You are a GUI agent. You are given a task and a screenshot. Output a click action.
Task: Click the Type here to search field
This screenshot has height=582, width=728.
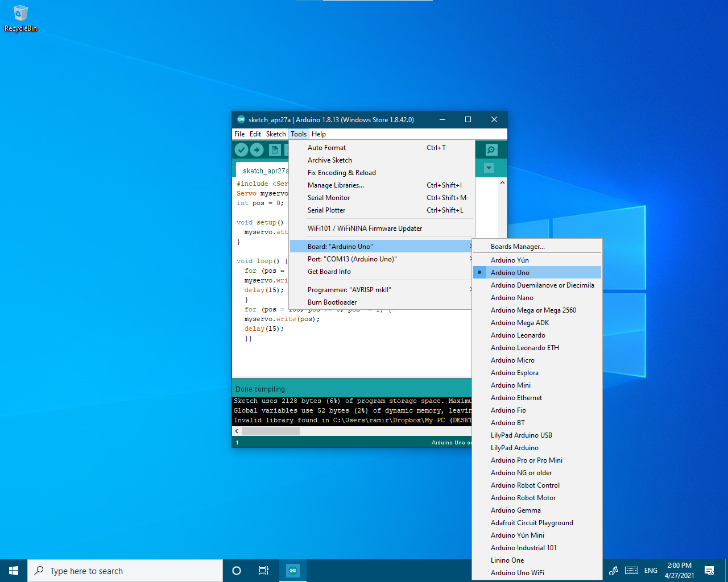click(x=125, y=571)
